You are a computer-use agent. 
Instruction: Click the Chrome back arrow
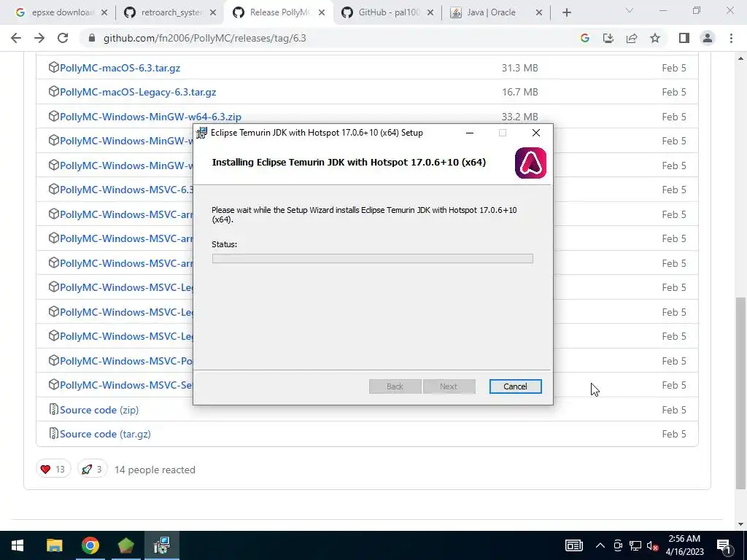(16, 38)
